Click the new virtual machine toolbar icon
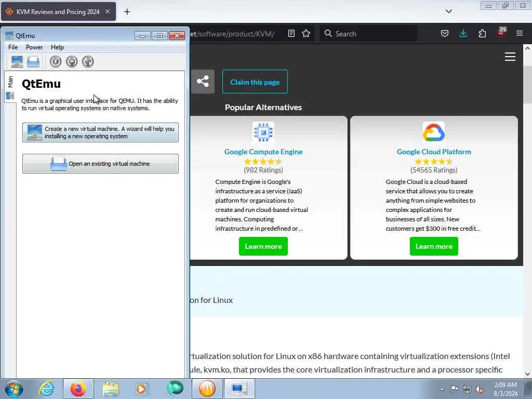 tap(17, 61)
